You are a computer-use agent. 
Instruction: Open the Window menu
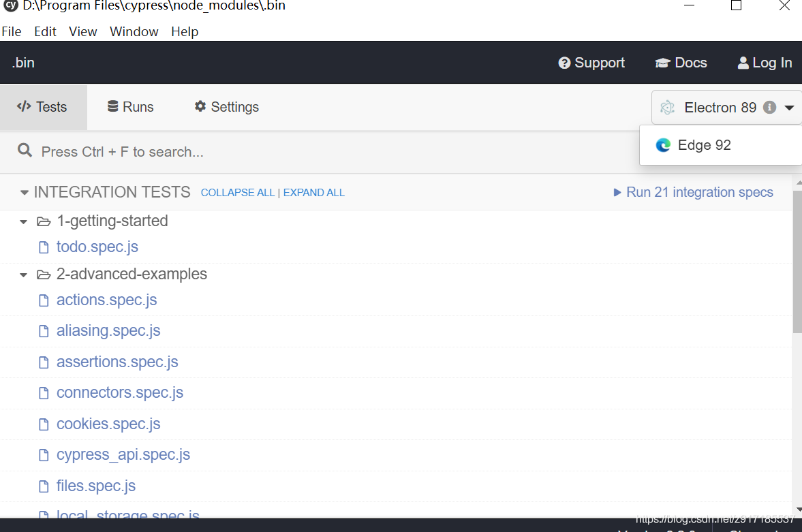(x=134, y=32)
